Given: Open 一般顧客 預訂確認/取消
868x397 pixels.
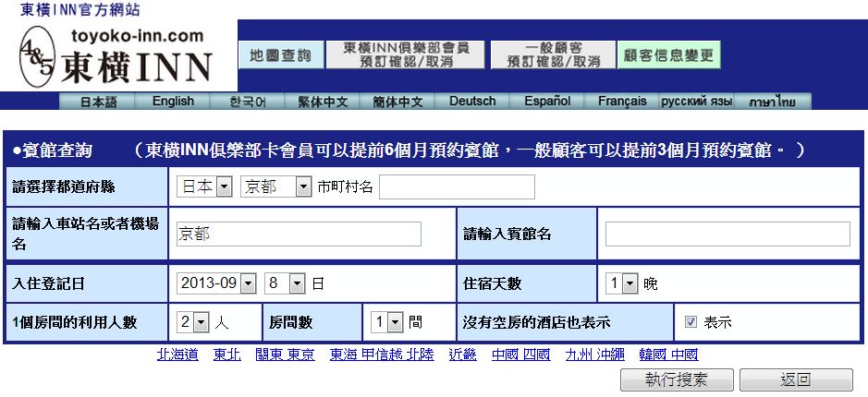Looking at the screenshot, I should coord(553,54).
